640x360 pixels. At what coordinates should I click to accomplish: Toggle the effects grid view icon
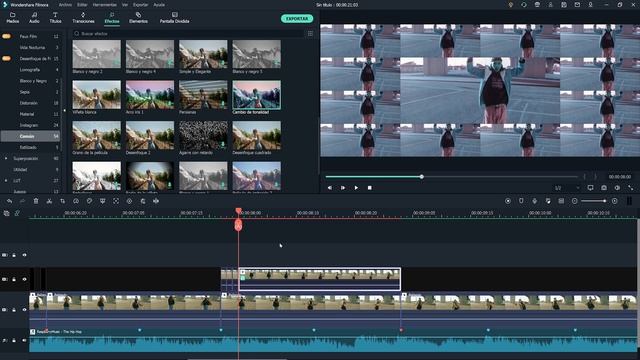click(x=310, y=33)
